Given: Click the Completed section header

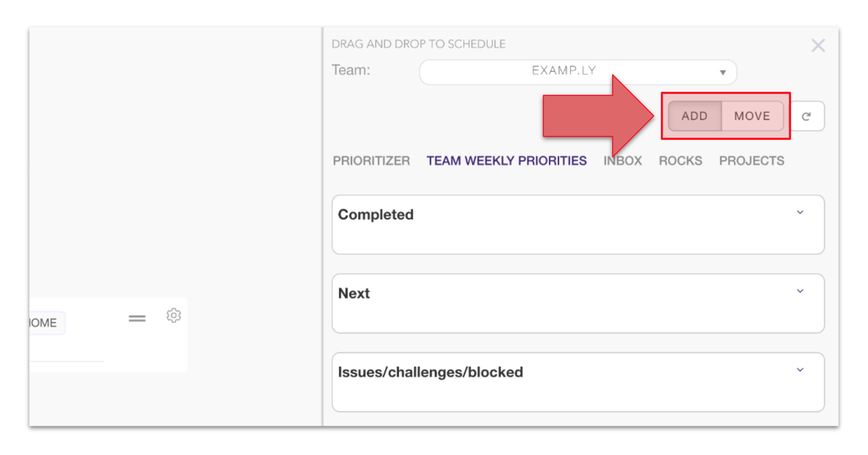Looking at the screenshot, I should (x=376, y=214).
